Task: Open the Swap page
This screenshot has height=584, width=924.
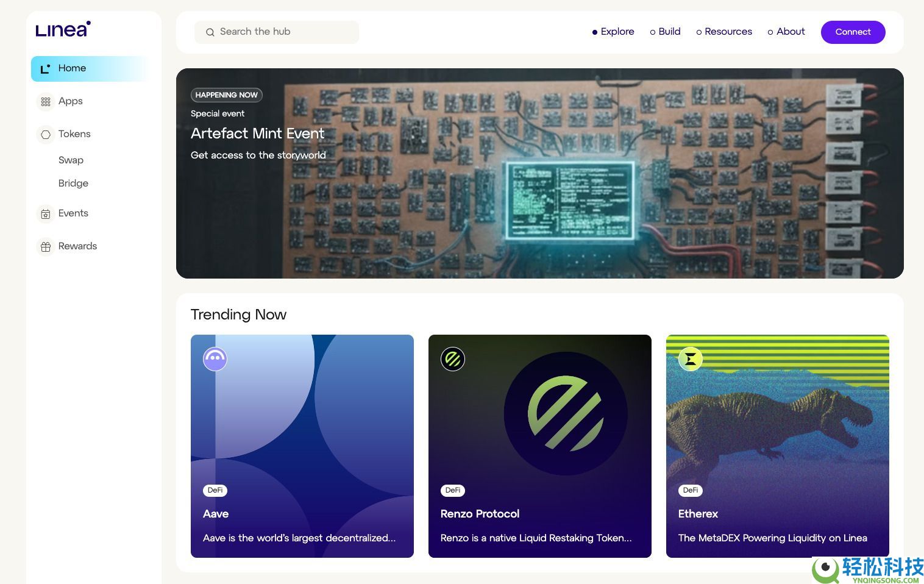Action: pos(71,160)
